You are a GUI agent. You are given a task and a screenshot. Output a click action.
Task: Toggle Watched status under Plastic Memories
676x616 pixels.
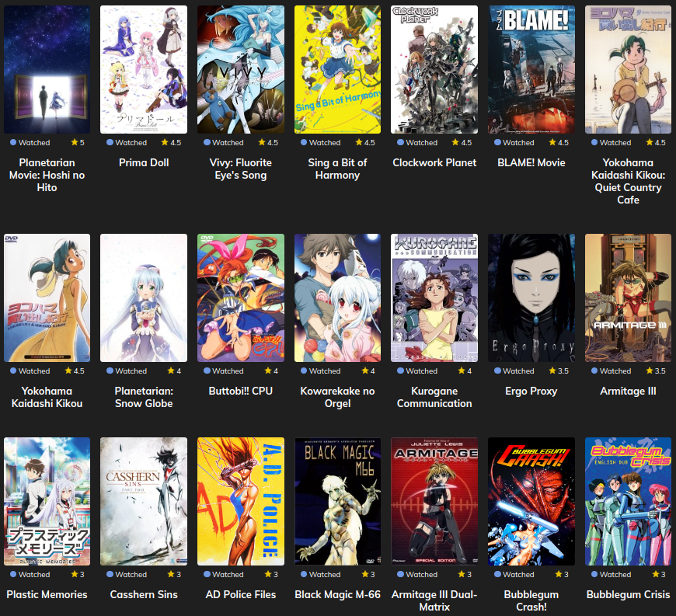pos(30,574)
